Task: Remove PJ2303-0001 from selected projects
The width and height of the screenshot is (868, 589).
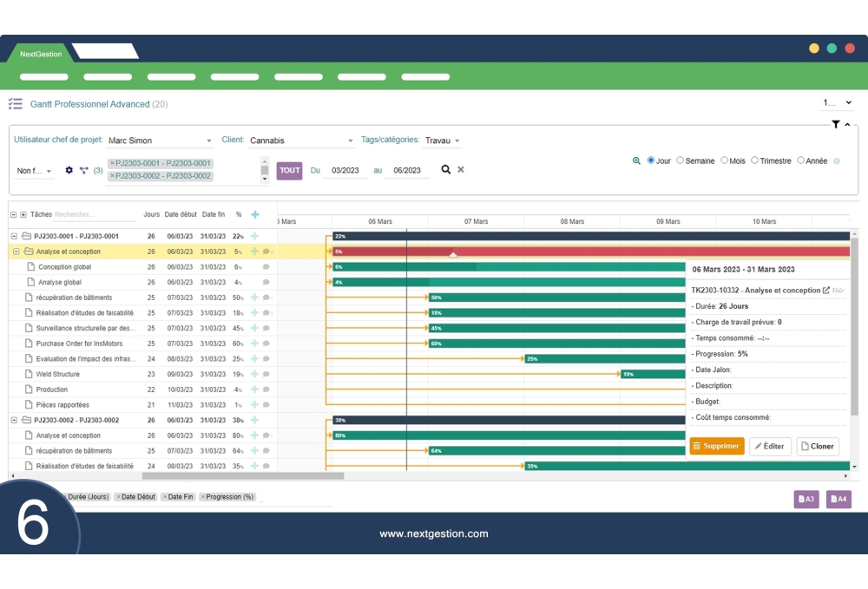Action: point(110,163)
